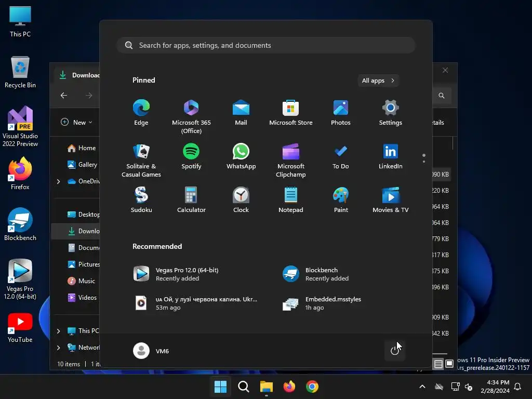Open Microsoft Store from Start menu
The height and width of the screenshot is (399, 532).
click(x=291, y=113)
